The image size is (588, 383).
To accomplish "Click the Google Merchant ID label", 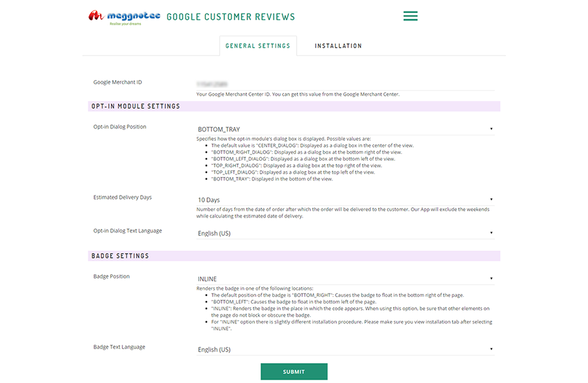I will (118, 82).
